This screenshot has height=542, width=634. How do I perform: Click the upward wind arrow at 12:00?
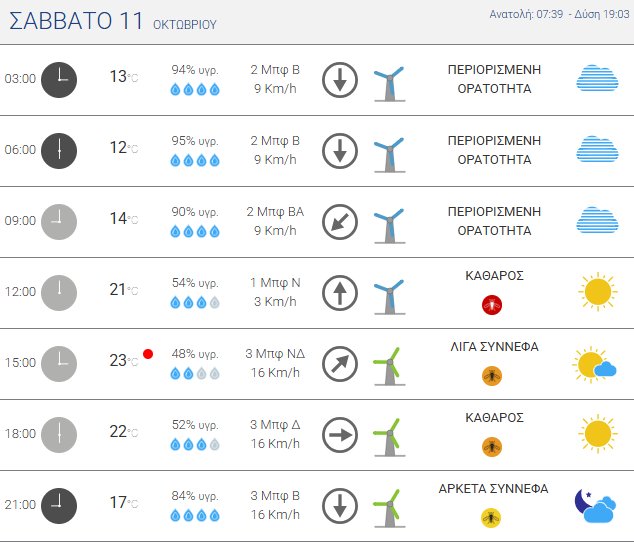[x=340, y=293]
